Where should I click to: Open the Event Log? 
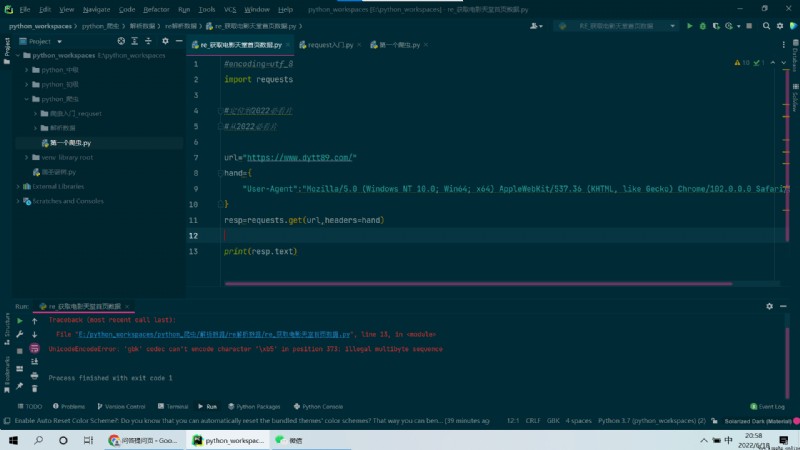pyautogui.click(x=768, y=407)
